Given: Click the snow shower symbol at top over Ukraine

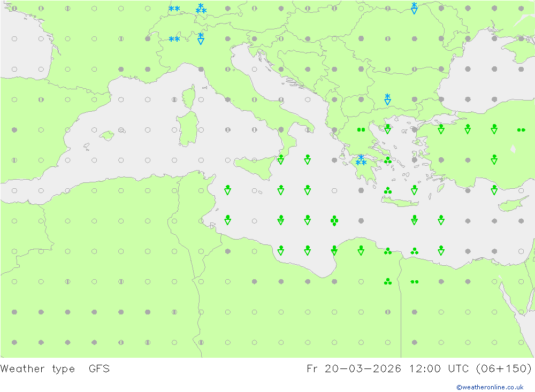Looking at the screenshot, I should [x=414, y=8].
